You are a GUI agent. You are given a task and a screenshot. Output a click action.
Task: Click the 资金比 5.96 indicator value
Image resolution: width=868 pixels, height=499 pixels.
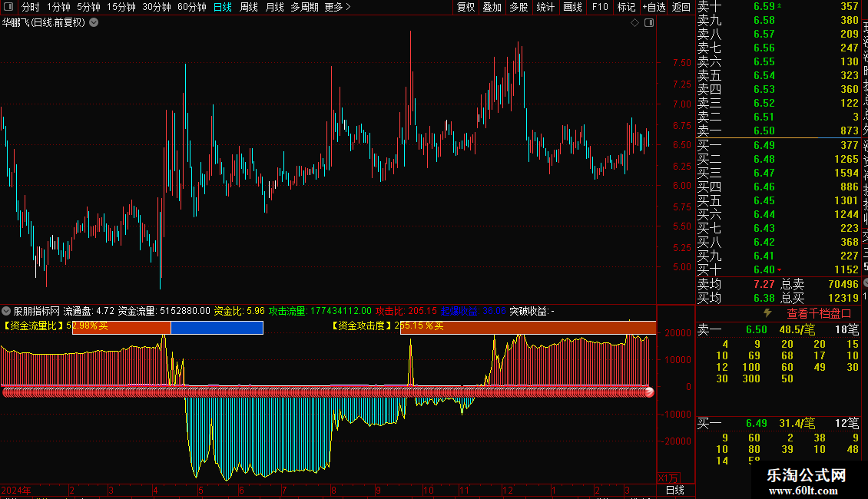pyautogui.click(x=239, y=311)
